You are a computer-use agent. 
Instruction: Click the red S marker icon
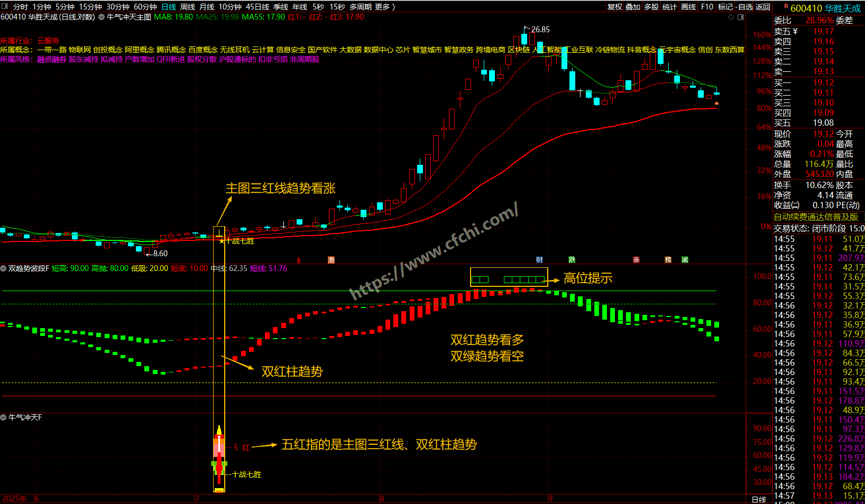click(x=299, y=260)
